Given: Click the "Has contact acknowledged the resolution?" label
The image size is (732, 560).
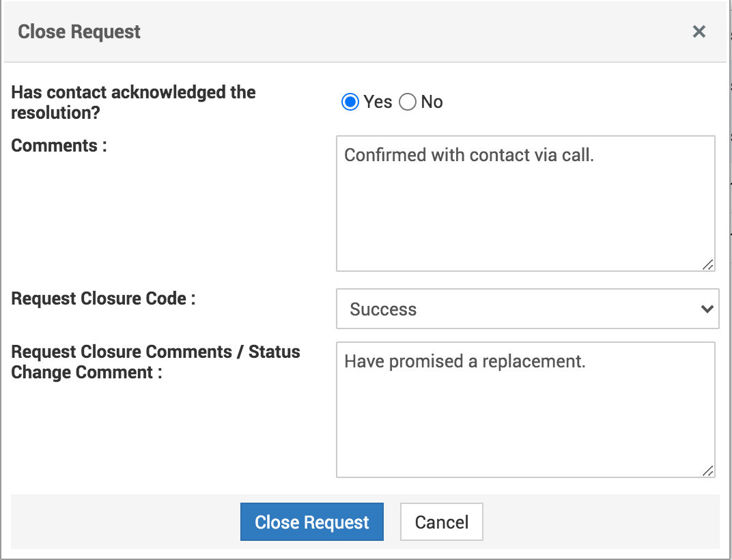Looking at the screenshot, I should [133, 102].
